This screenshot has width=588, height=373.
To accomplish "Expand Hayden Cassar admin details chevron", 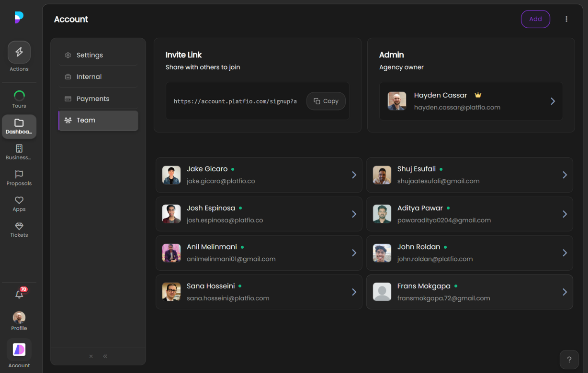I will [x=553, y=101].
